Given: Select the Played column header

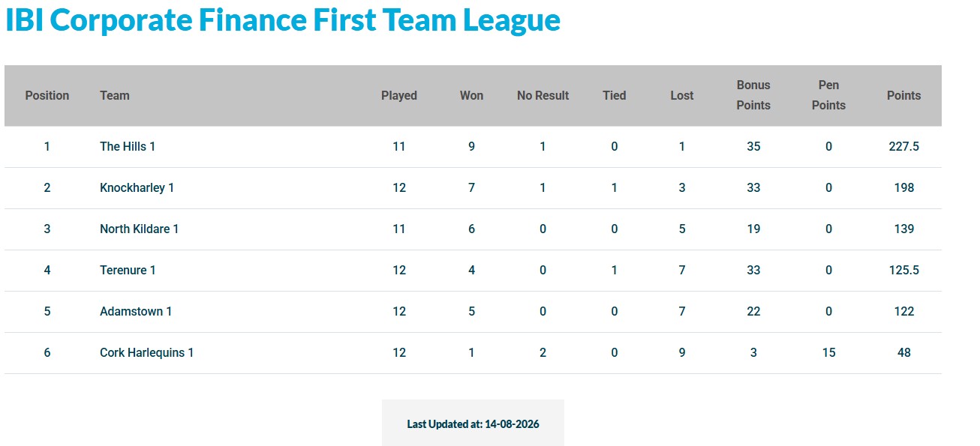Looking at the screenshot, I should 399,95.
